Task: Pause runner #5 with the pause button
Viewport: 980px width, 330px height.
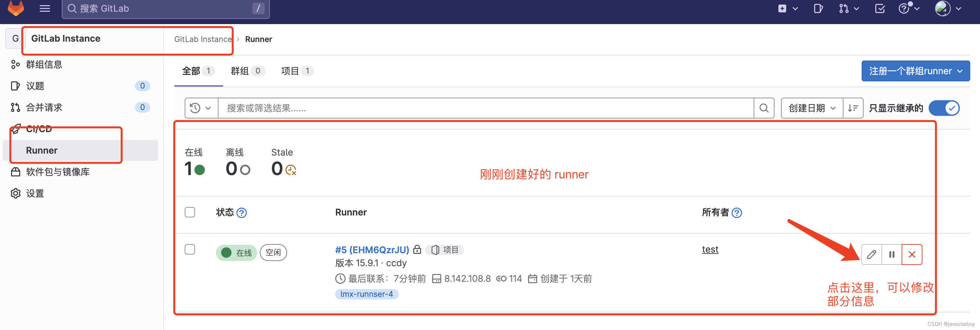Action: [892, 254]
